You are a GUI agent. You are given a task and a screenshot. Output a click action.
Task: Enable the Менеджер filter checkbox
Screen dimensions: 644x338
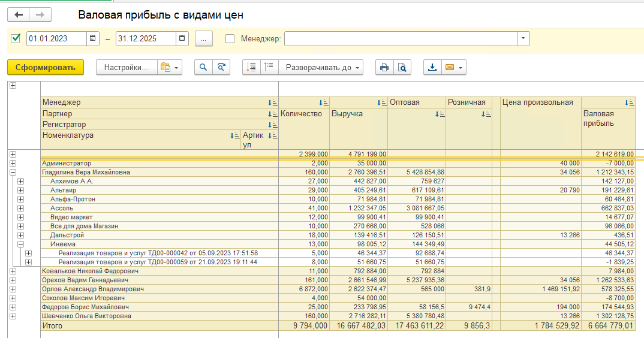230,38
